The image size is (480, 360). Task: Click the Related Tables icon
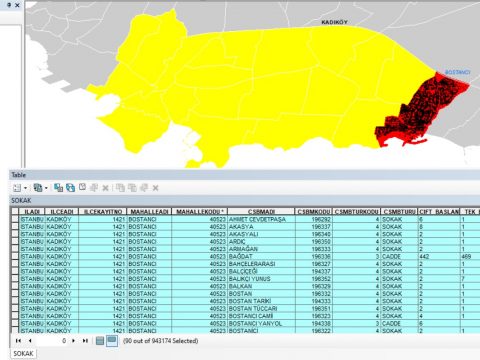click(38, 188)
